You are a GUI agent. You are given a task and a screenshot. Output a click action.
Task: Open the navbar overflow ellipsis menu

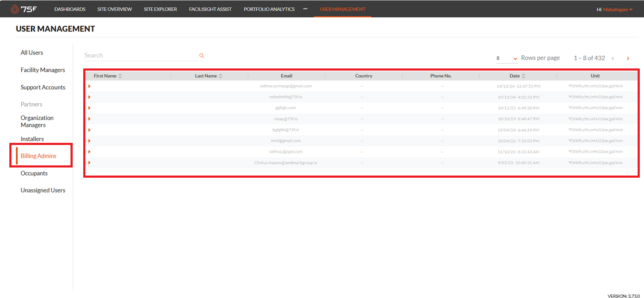tap(305, 9)
